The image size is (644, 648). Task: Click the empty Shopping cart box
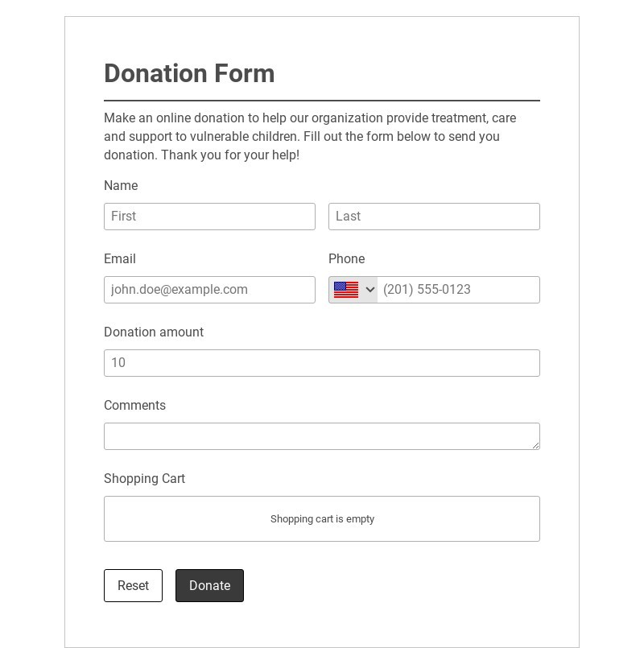point(322,519)
